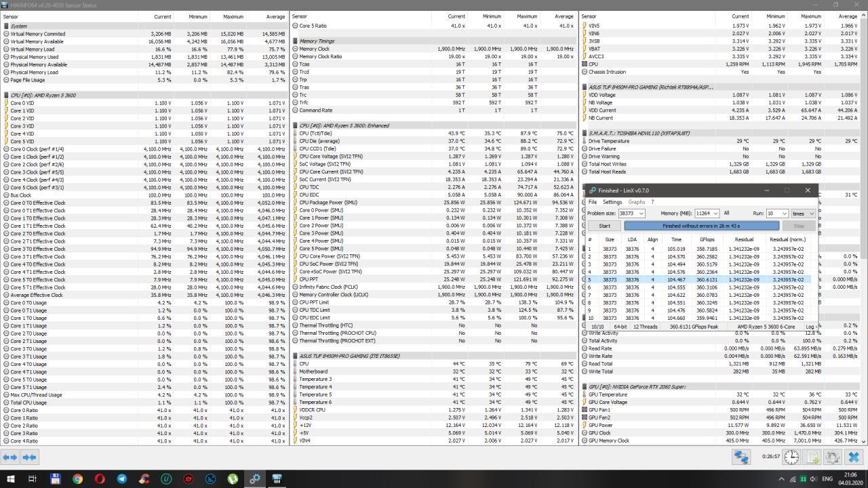Select the 'Total CPU Usage' sensor row

coord(145,403)
